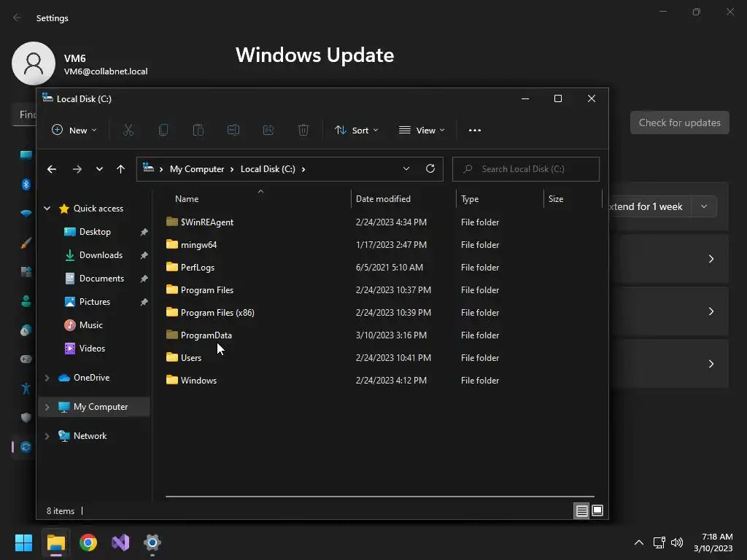Collapse the Quick access tree node
The height and width of the screenshot is (560, 747).
click(47, 208)
